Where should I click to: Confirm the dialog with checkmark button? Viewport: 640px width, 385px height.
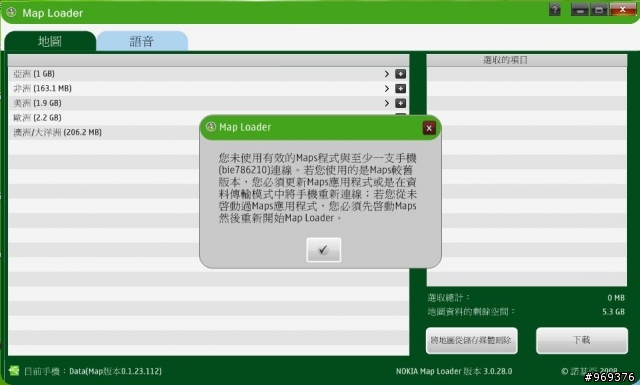[x=323, y=249]
